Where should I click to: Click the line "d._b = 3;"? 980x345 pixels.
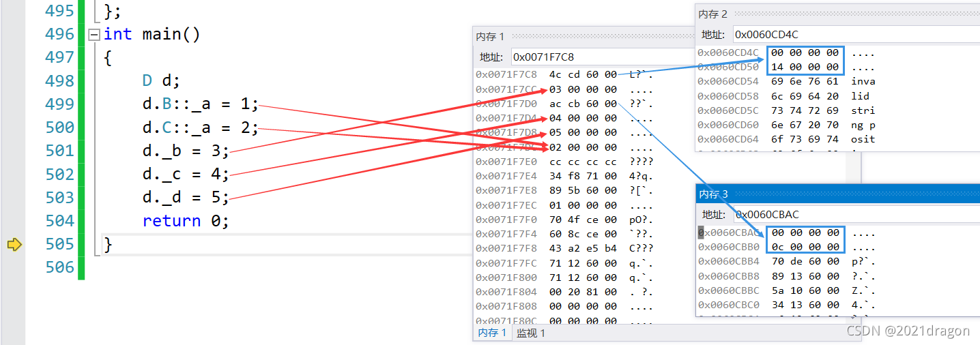pyautogui.click(x=186, y=151)
